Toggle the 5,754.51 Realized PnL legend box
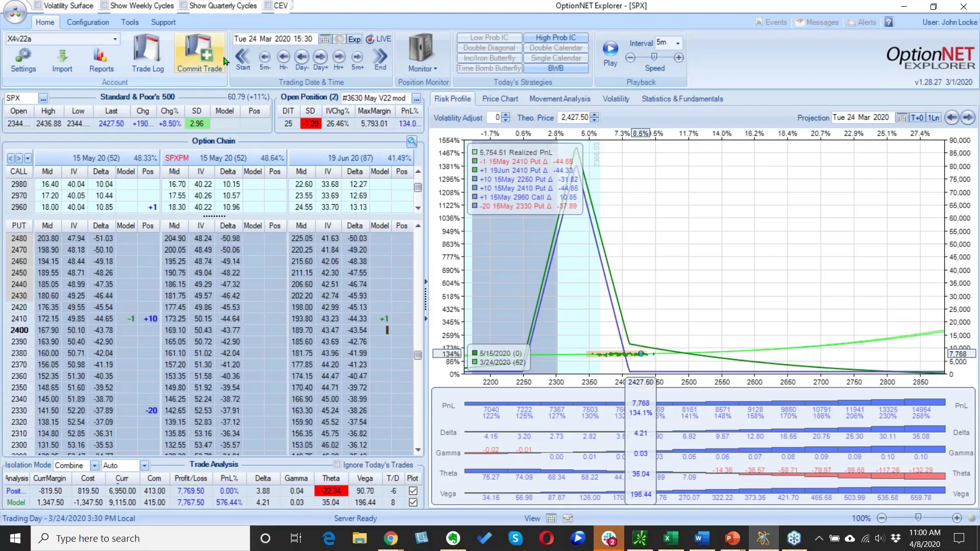Screen dimensions: 980x551 (x=475, y=152)
